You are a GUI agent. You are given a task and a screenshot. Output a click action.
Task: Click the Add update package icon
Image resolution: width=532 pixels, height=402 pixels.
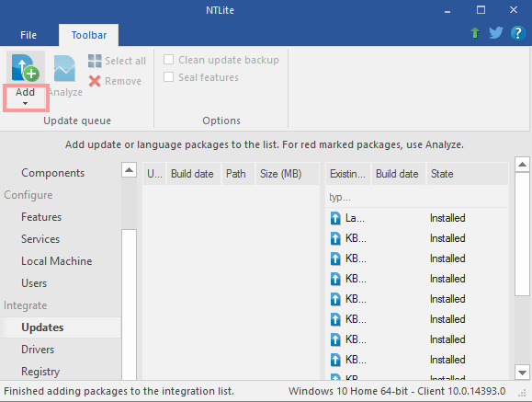(26, 67)
